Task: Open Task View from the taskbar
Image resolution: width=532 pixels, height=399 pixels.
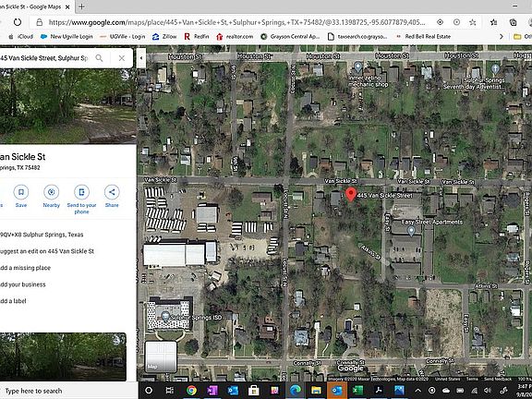Action: click(169, 391)
